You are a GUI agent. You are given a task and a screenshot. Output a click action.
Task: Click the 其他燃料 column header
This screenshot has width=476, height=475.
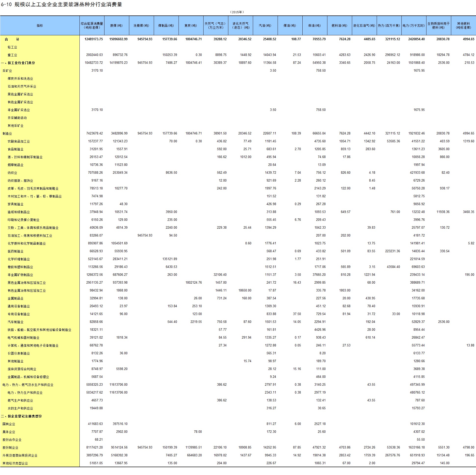point(463,26)
